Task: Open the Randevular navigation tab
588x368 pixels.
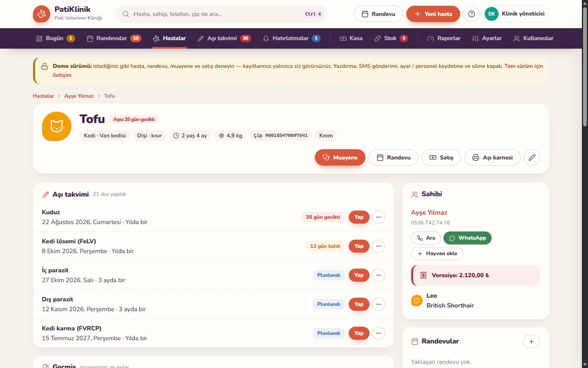Action: pos(114,38)
